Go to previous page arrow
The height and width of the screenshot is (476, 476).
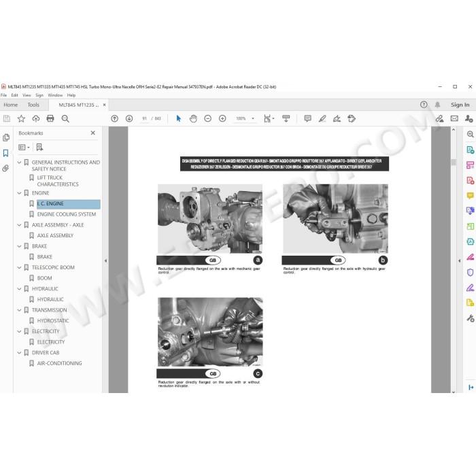pyautogui.click(x=114, y=119)
